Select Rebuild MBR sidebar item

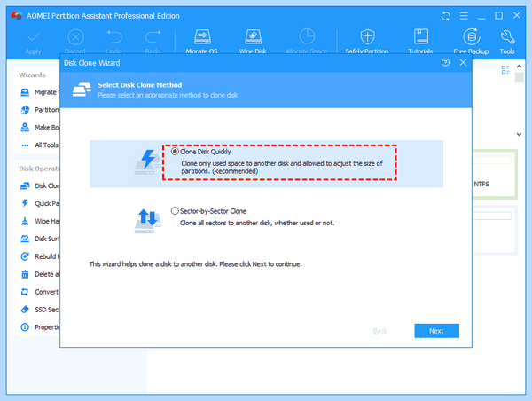[x=40, y=256]
